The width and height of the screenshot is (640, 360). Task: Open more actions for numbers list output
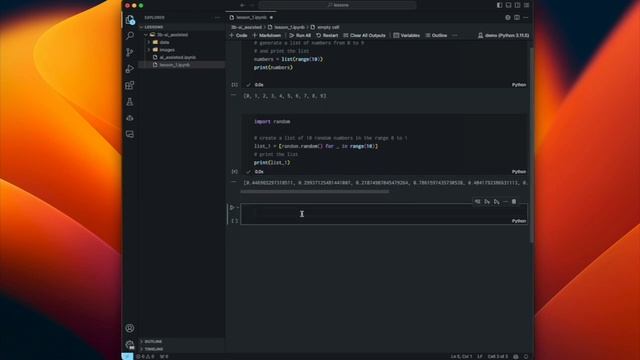coord(233,95)
